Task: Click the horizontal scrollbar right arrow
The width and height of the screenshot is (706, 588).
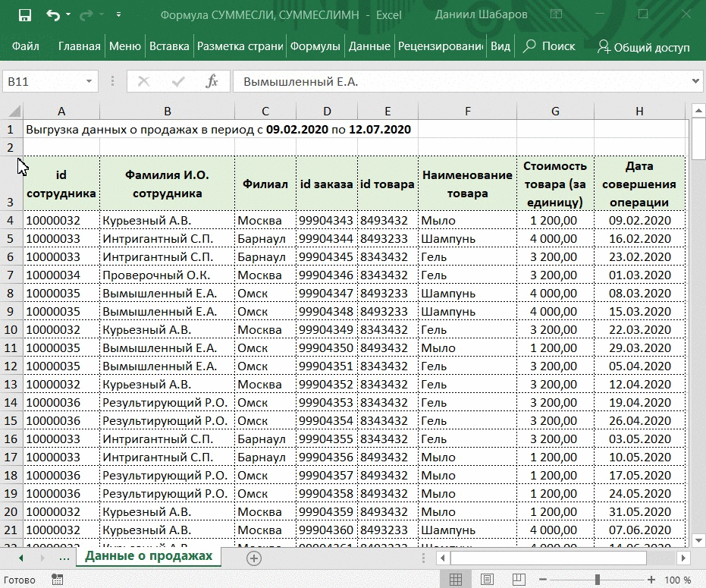Action: click(x=683, y=558)
